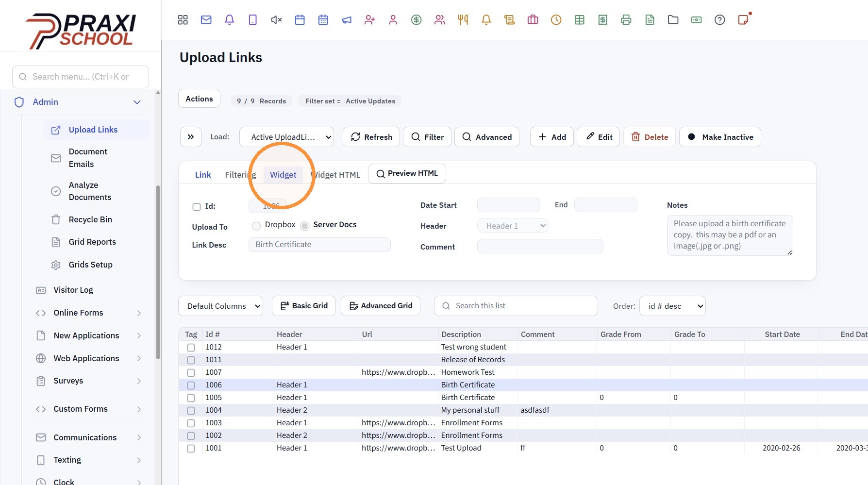Expand the Surveys sidebar menu
Screen dimensions: 868x485
pos(139,381)
